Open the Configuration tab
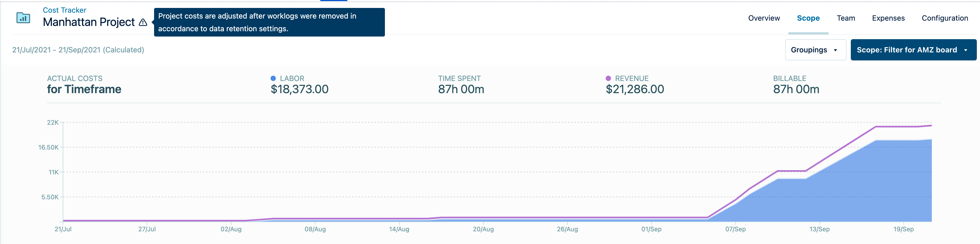The width and height of the screenshot is (980, 244). coord(944,18)
